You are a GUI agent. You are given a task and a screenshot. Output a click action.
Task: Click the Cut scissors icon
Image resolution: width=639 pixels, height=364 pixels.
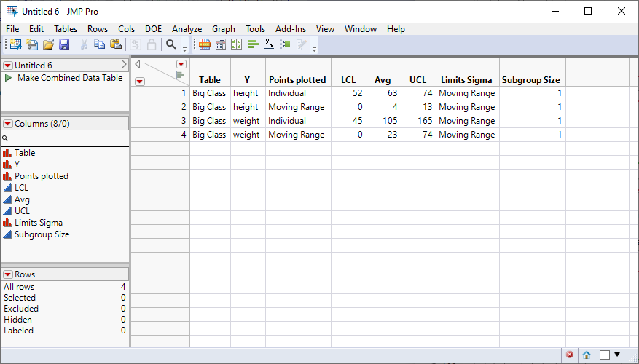85,44
